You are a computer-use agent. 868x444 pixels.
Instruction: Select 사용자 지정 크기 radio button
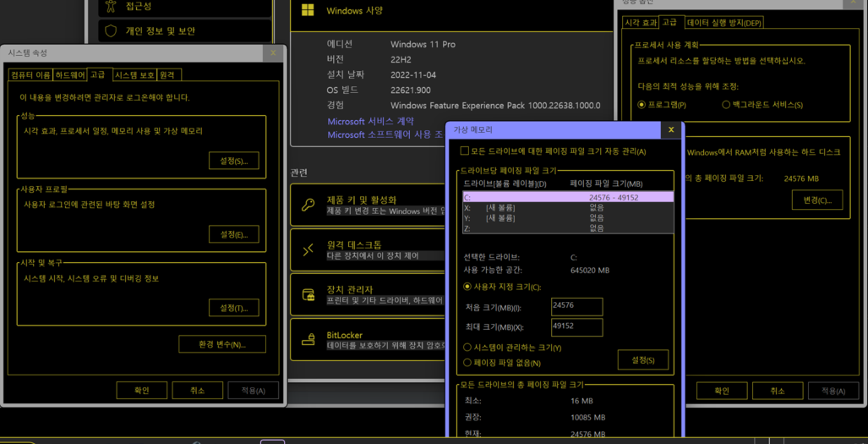467,287
